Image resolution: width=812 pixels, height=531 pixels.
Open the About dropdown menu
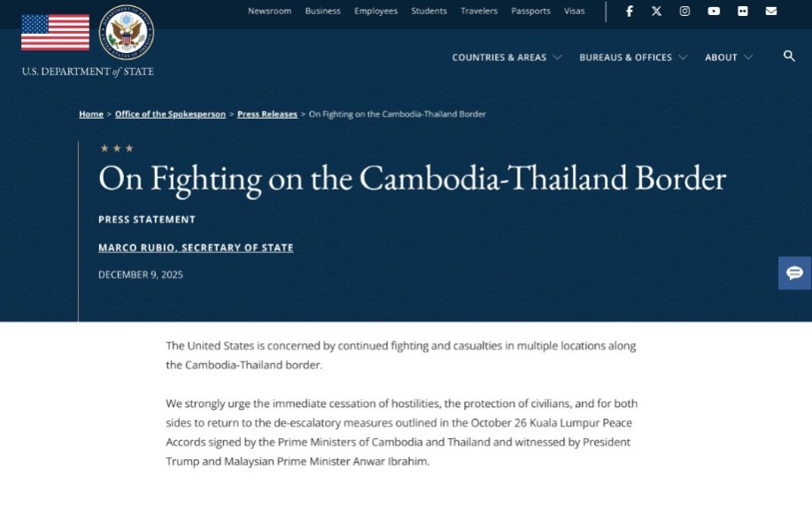(729, 58)
